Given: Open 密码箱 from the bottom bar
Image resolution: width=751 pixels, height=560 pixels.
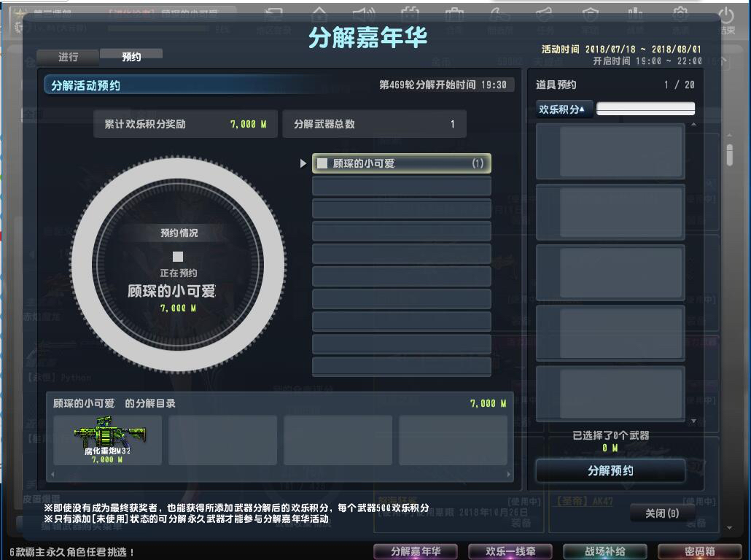Looking at the screenshot, I should tap(700, 551).
